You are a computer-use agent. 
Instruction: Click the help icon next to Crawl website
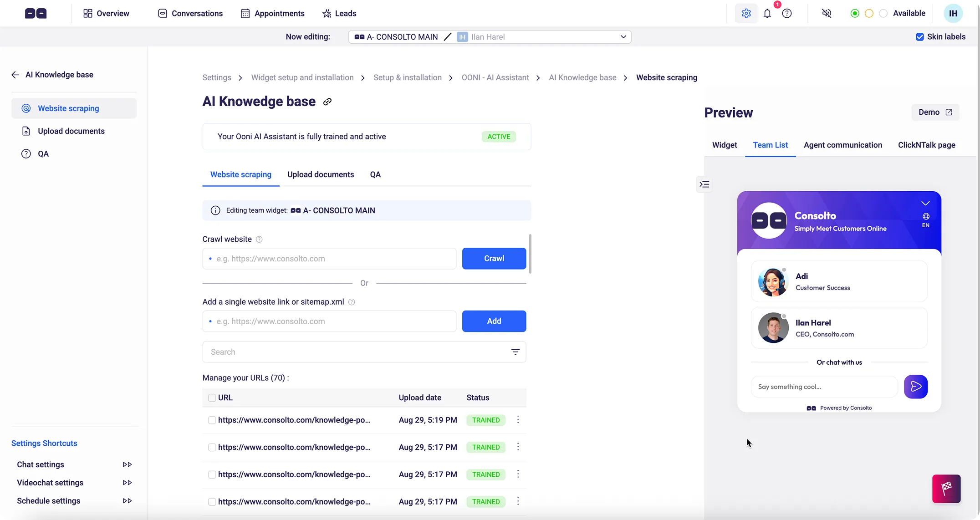259,240
